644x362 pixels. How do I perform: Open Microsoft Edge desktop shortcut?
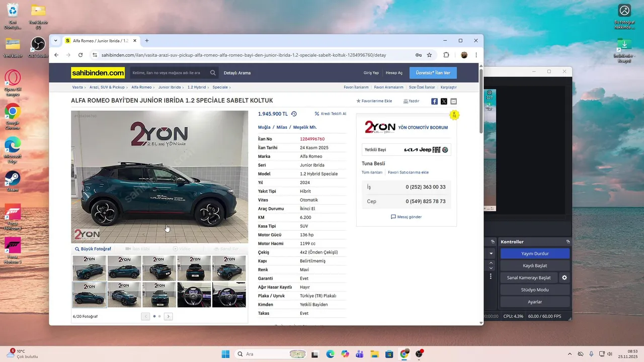(x=13, y=149)
